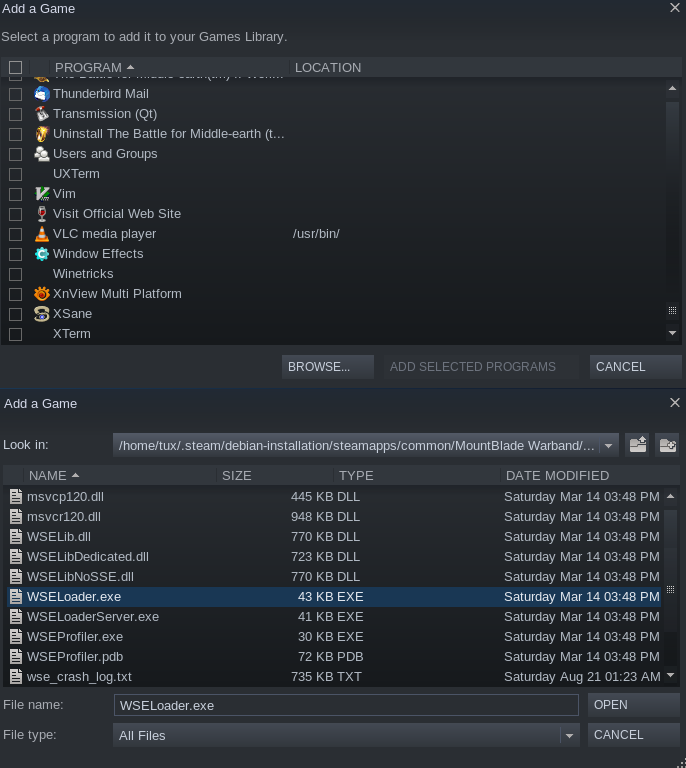Click the Thunderbird Mail icon
The height and width of the screenshot is (768, 686).
[42, 94]
